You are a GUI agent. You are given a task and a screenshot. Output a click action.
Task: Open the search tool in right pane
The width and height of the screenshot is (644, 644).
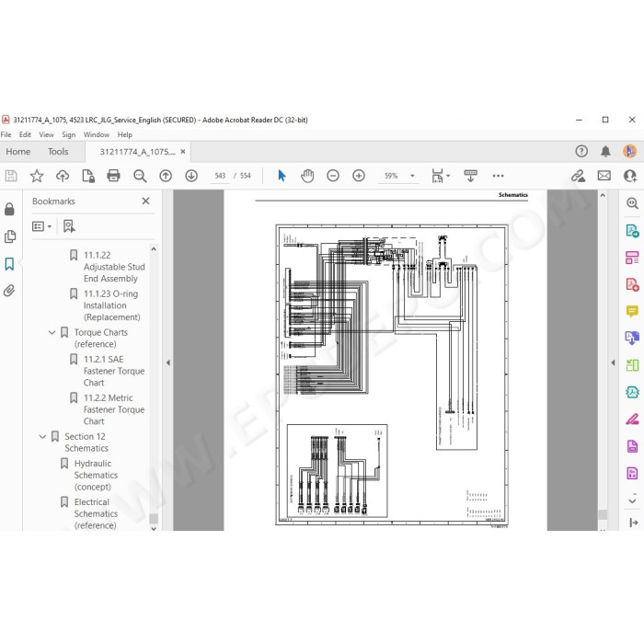[632, 203]
